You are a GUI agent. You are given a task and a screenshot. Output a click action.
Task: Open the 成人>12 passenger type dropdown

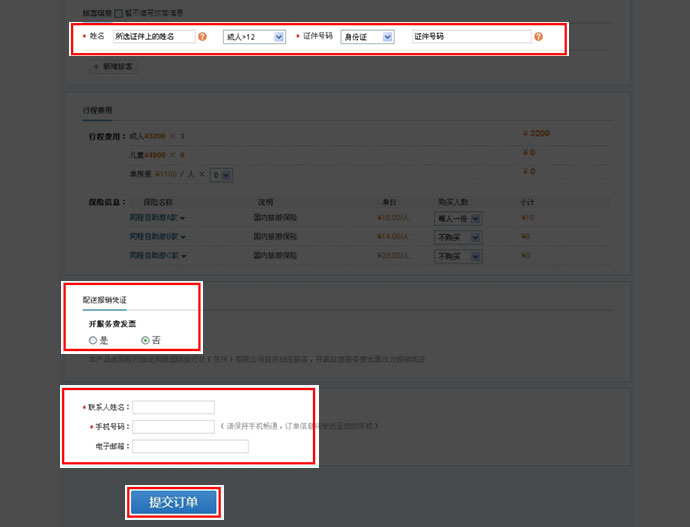pos(254,37)
